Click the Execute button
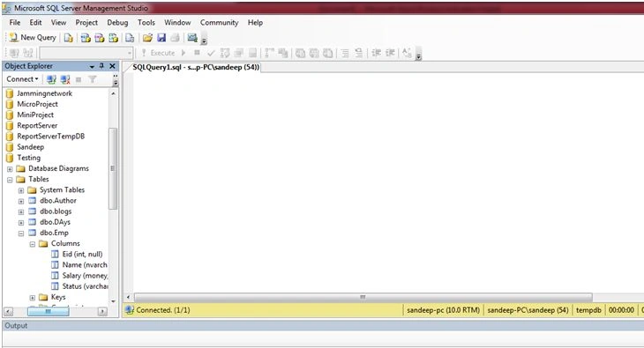644x348 pixels. (158, 53)
